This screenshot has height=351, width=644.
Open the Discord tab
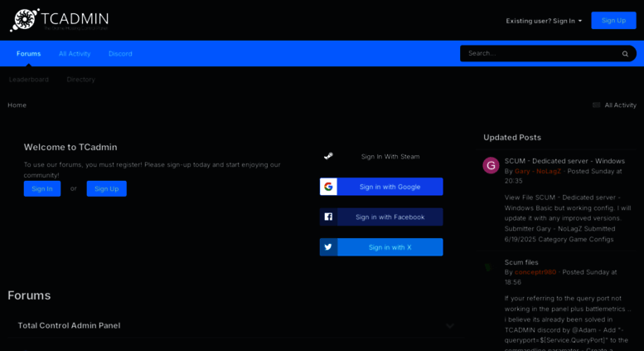tap(120, 54)
